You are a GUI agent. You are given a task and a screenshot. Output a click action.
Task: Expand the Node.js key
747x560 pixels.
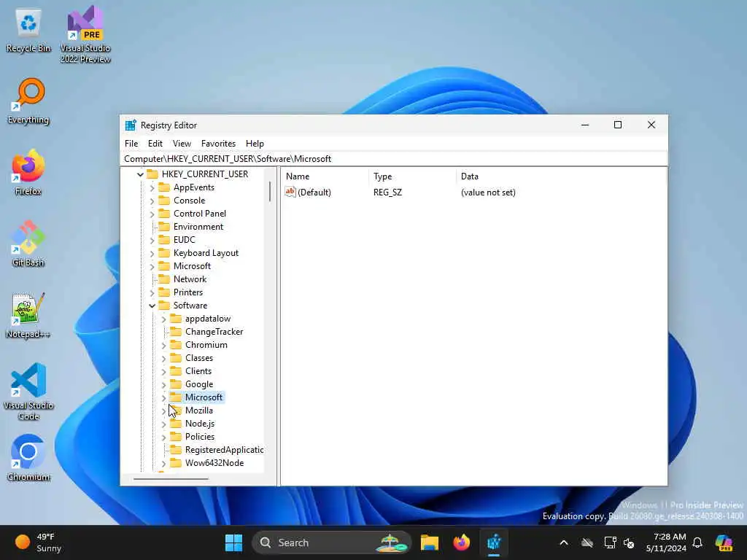[x=164, y=424]
